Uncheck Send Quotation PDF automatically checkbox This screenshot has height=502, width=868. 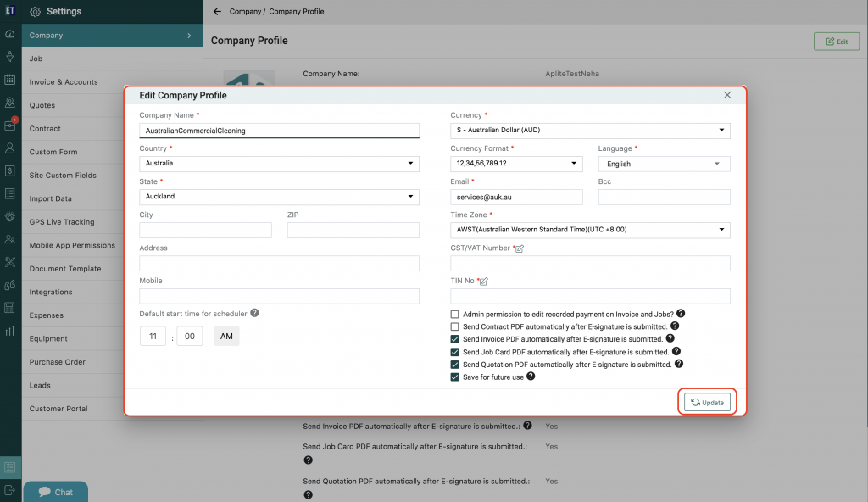click(454, 365)
